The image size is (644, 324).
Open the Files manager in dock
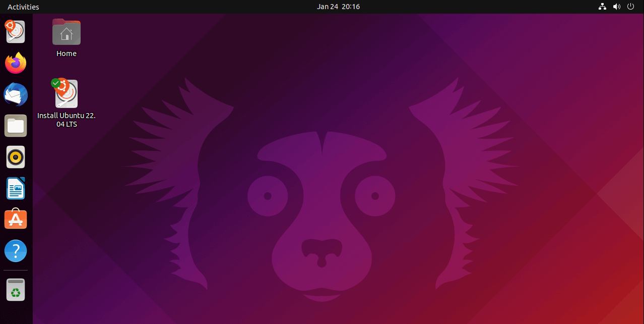point(16,126)
